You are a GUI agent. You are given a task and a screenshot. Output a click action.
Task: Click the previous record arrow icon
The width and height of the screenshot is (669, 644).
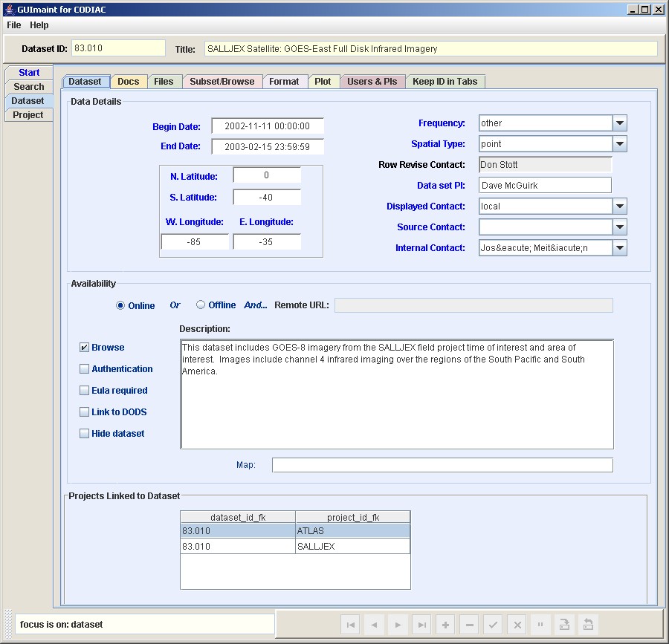pos(375,625)
